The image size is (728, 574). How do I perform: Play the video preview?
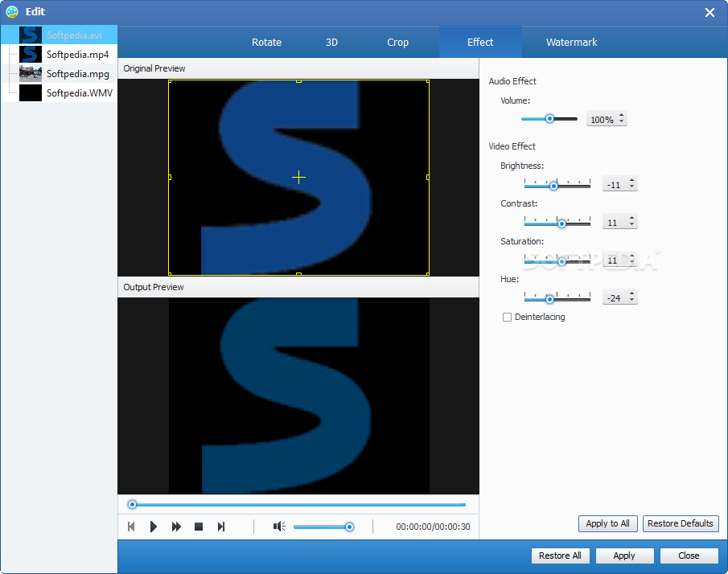pos(153,527)
